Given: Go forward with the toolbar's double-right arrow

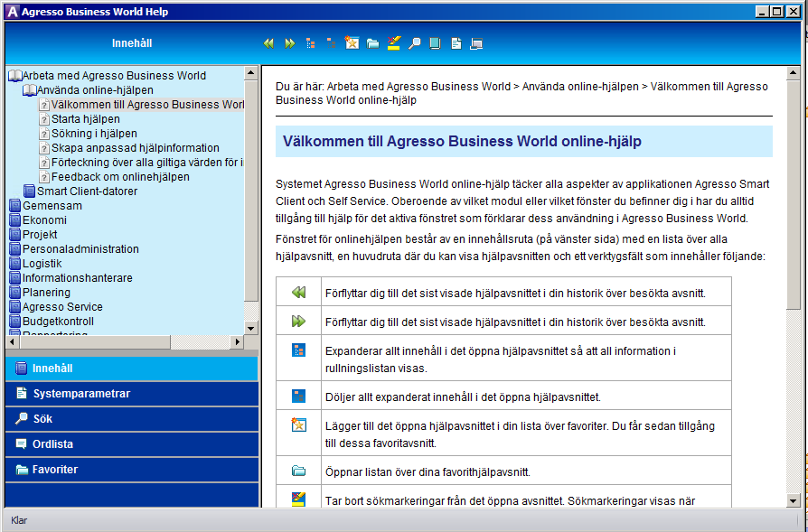Looking at the screenshot, I should coord(290,43).
